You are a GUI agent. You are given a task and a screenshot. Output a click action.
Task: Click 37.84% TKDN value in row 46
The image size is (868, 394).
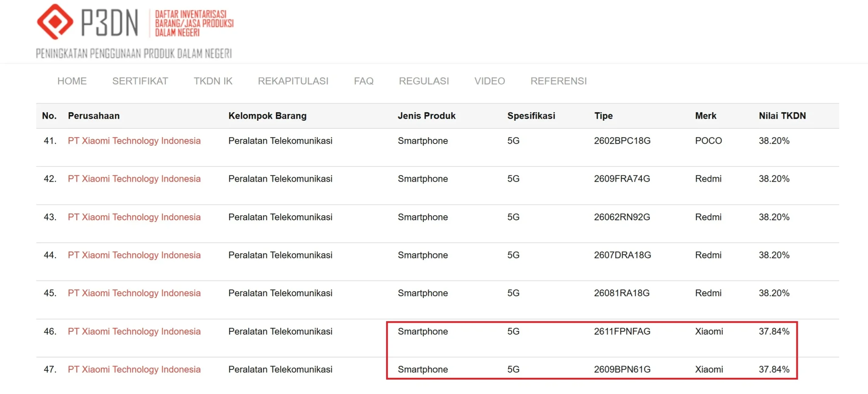pyautogui.click(x=774, y=331)
